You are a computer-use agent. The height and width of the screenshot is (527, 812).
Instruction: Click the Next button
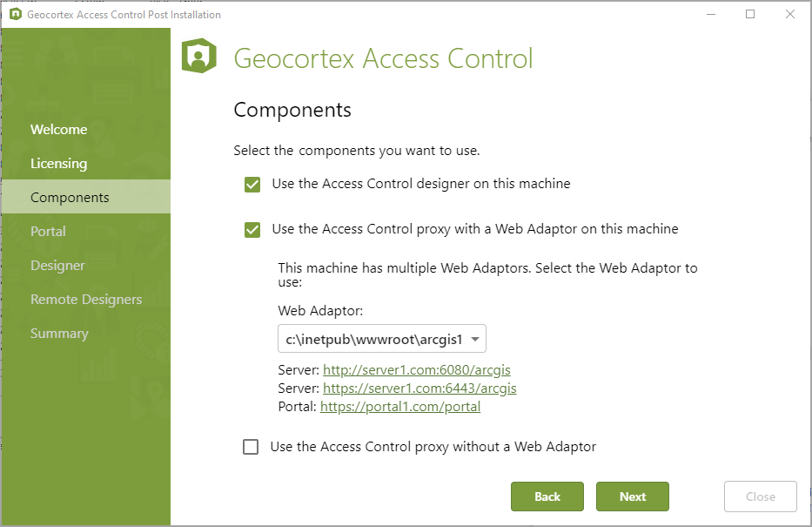click(633, 497)
